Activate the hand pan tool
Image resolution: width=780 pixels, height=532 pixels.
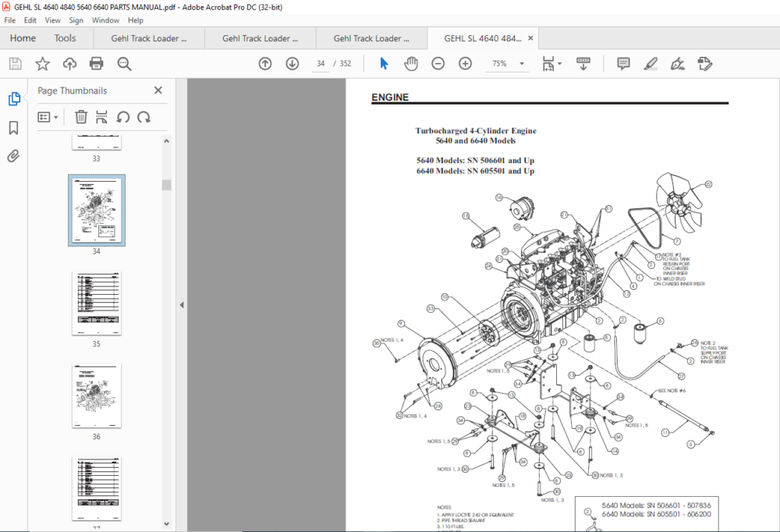tap(411, 64)
